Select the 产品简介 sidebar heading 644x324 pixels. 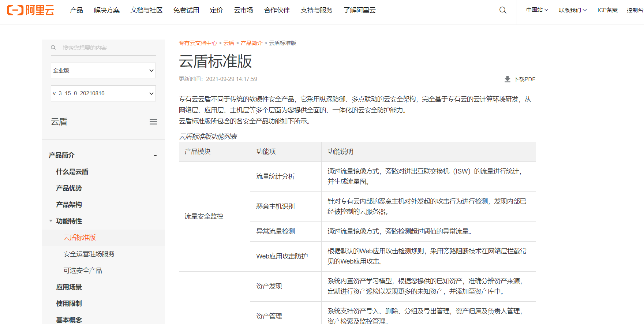coord(61,155)
